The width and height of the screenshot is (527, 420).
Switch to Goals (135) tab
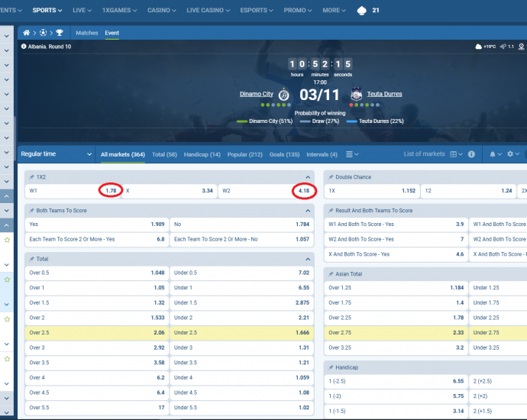click(284, 154)
